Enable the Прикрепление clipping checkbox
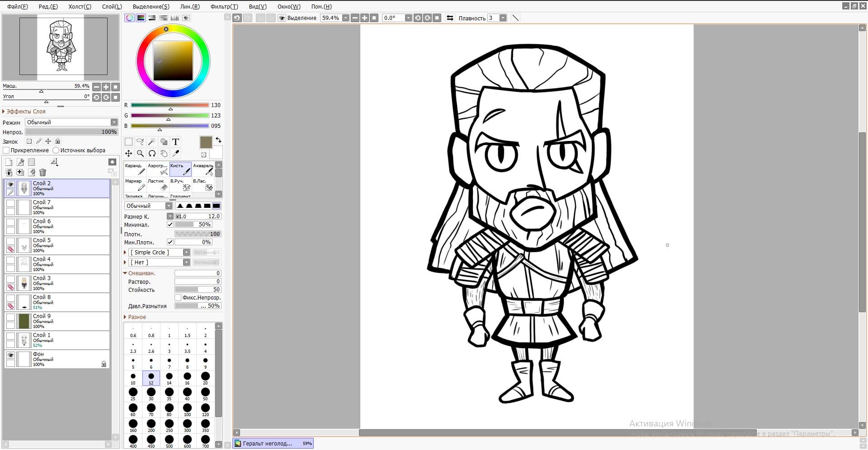The width and height of the screenshot is (868, 450). tap(6, 150)
